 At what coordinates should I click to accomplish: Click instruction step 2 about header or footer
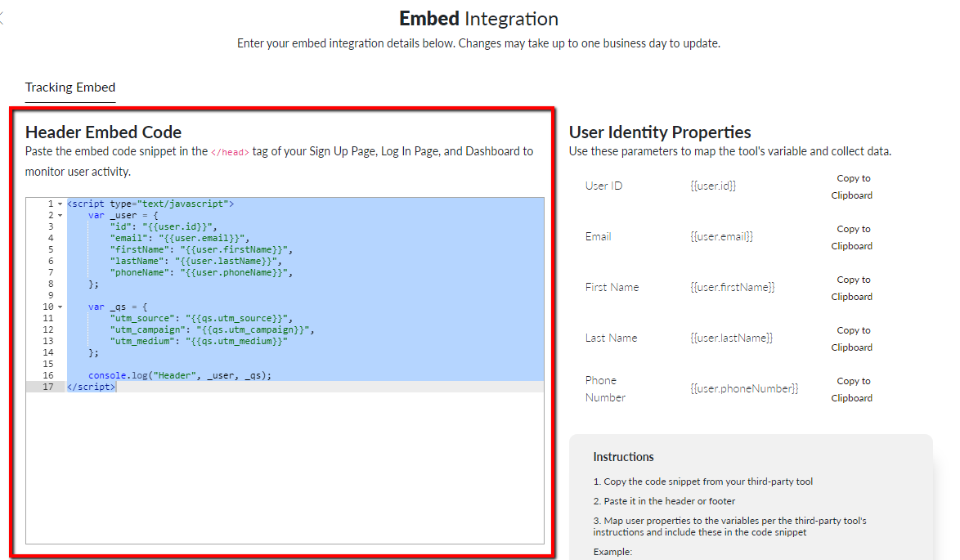coord(664,501)
